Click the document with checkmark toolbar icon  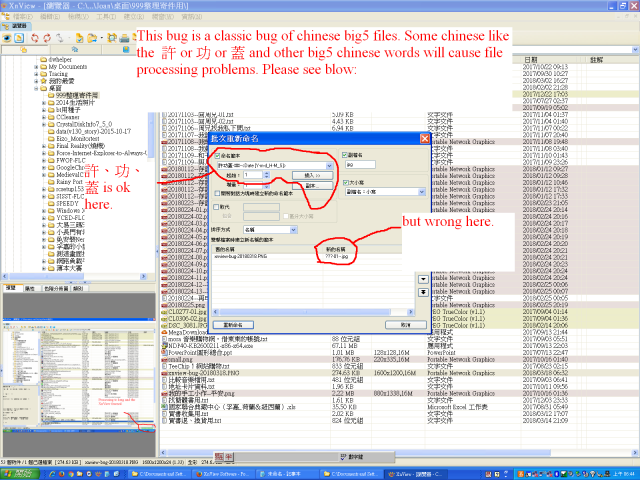(80, 38)
